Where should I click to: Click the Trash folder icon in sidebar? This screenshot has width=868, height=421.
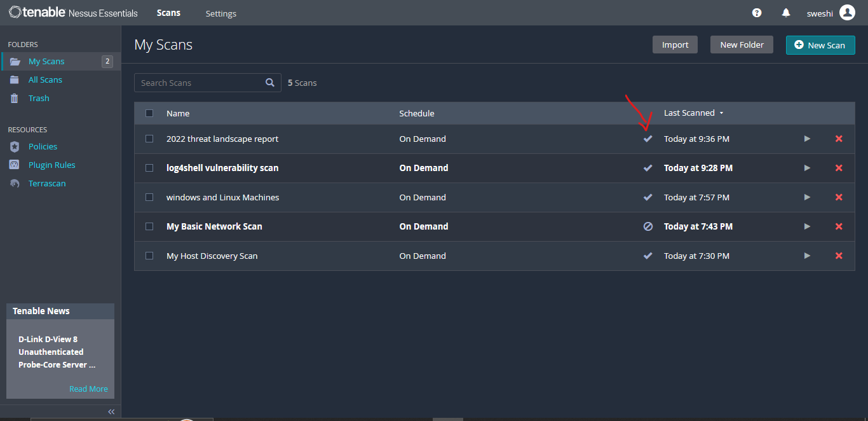click(15, 98)
